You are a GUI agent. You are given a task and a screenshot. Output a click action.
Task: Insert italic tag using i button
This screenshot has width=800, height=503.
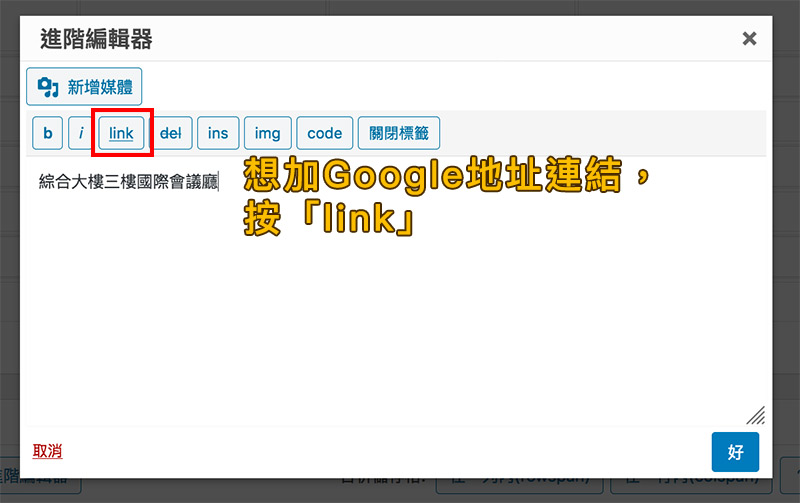pos(81,133)
